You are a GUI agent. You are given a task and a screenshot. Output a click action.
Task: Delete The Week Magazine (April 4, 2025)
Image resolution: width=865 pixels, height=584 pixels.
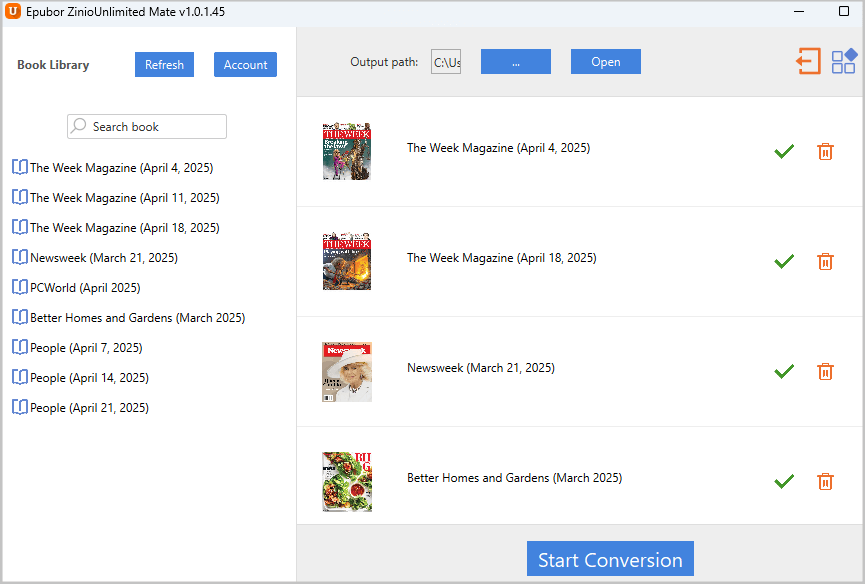tap(825, 151)
